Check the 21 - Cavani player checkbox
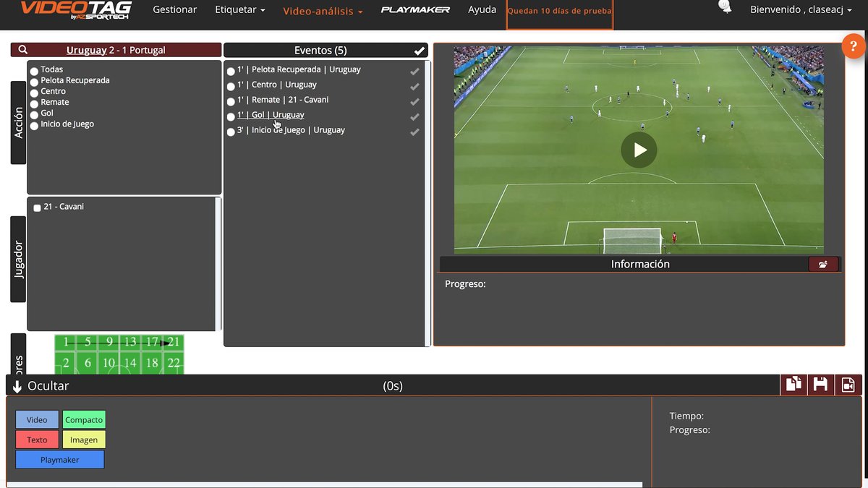 click(x=37, y=208)
